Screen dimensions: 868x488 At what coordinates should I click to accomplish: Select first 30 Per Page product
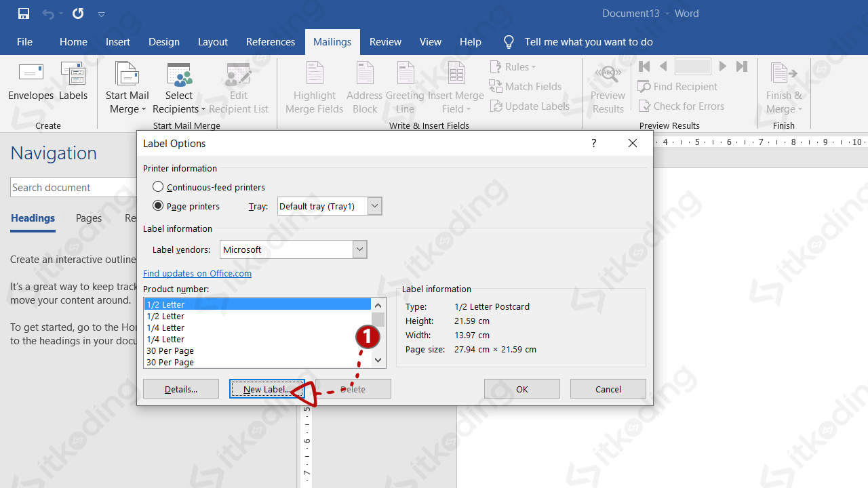(x=258, y=350)
